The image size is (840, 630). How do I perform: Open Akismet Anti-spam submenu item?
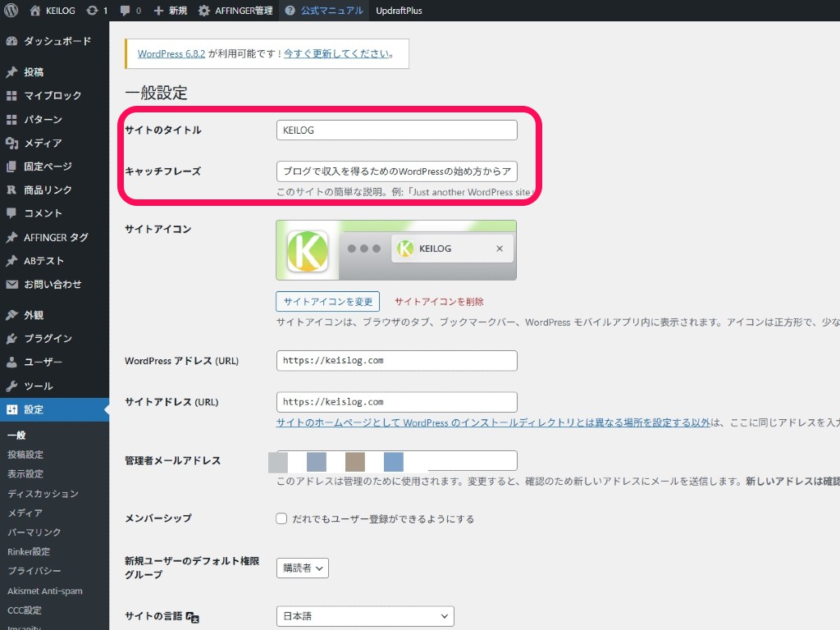coord(45,591)
